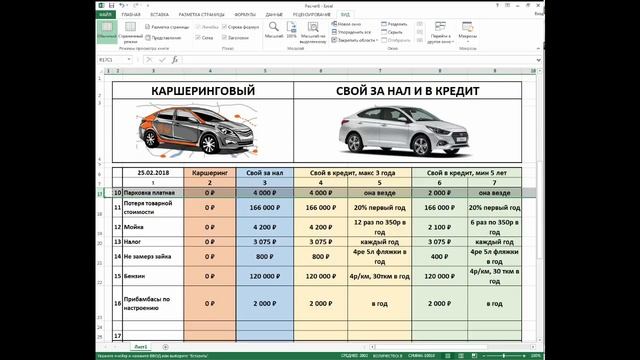
Task: Click the Excel logo icon in title bar
Action: click(101, 5)
